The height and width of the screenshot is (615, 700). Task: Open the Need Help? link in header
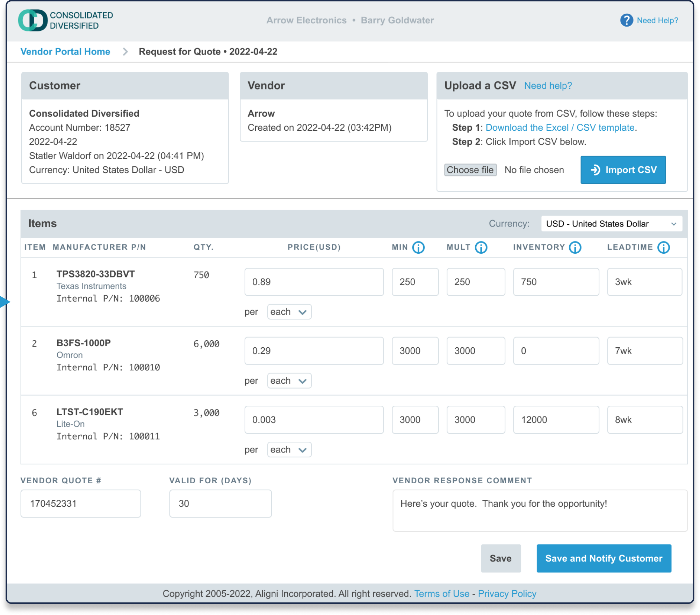click(x=657, y=20)
